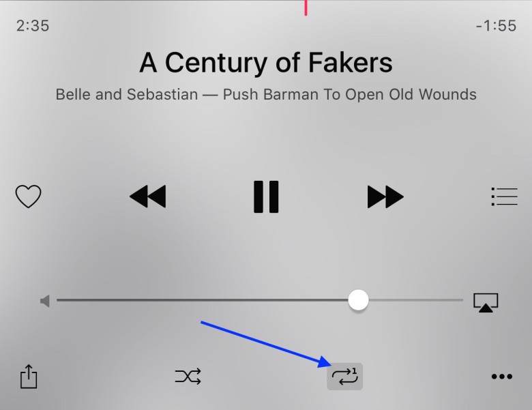Tap the heart icon to love song
Screen dimensions: 532x410
[x=28, y=196]
